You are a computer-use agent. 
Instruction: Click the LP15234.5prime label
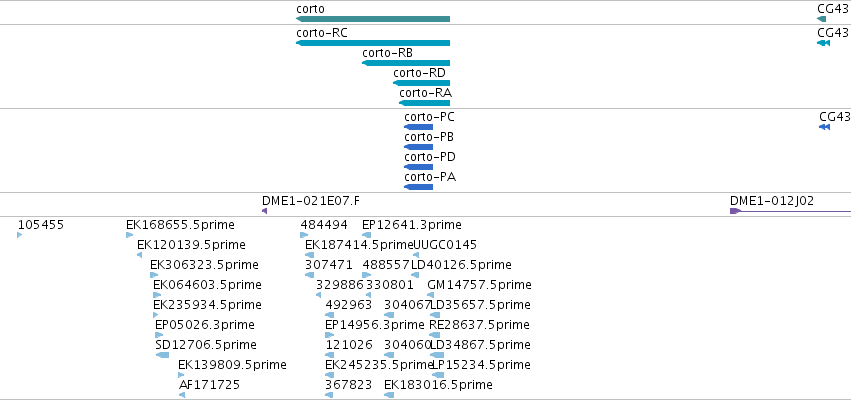(481, 364)
